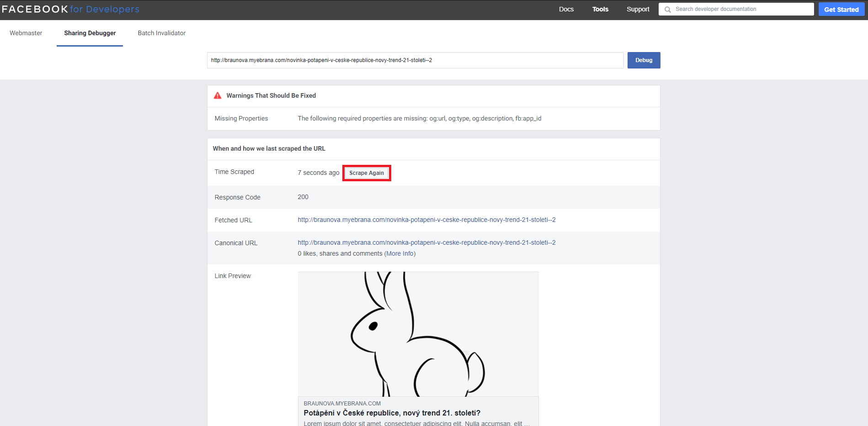Open the Fetched URL link
This screenshot has height=426, width=868.
(426, 220)
